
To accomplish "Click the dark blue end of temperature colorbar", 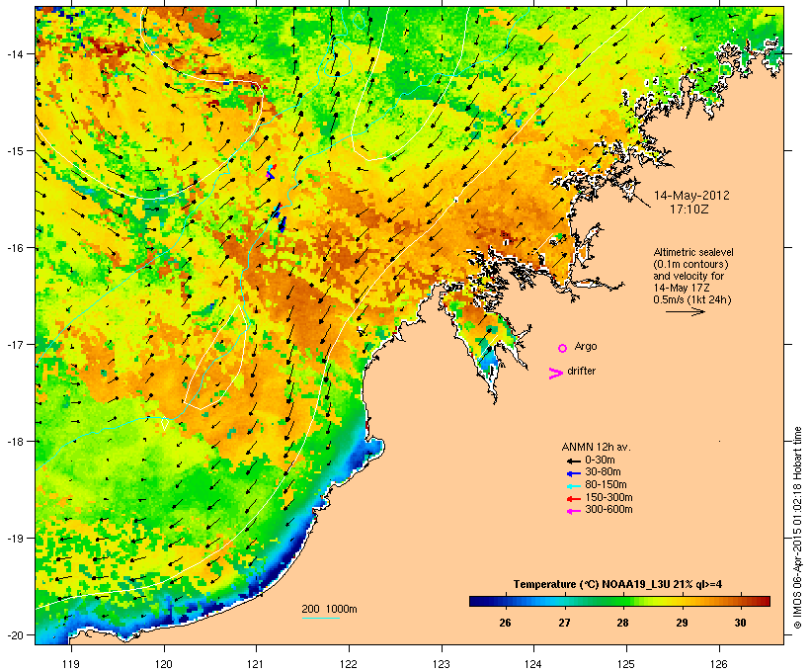I will coord(478,601).
